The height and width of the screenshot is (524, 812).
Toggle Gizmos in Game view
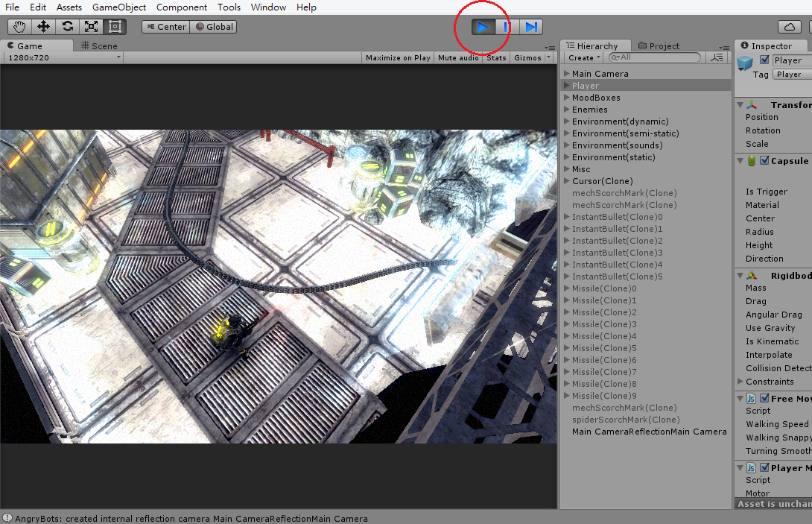pos(527,58)
